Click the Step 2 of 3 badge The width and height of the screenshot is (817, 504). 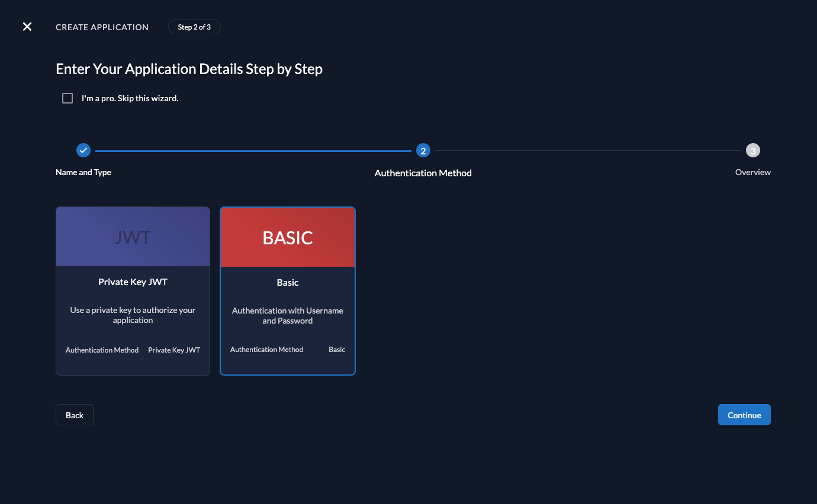[194, 27]
